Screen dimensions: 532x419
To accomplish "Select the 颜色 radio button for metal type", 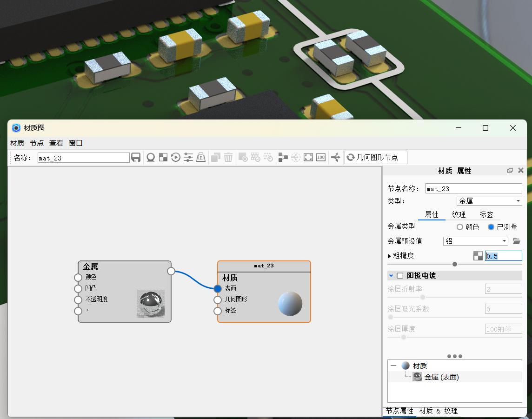I will pos(460,227).
